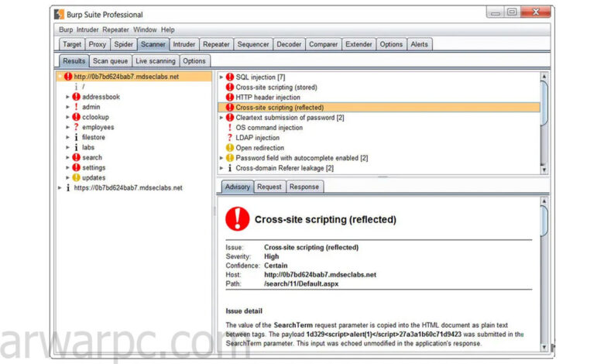Open the Burp menu
Screen dimensions: 604x364
66,29
